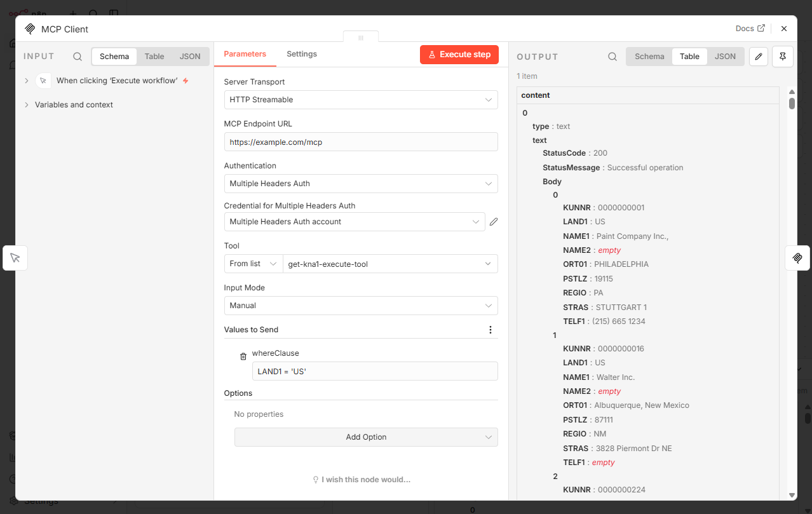Pin the output data
This screenshot has height=514, width=812.
pyautogui.click(x=783, y=57)
